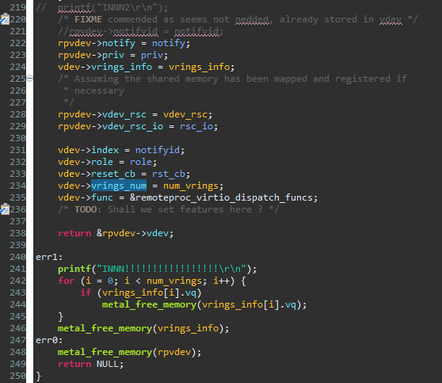The width and height of the screenshot is (442, 383).
Task: Click &rpvdev->vdev in the return statement
Action: pyautogui.click(x=132, y=233)
